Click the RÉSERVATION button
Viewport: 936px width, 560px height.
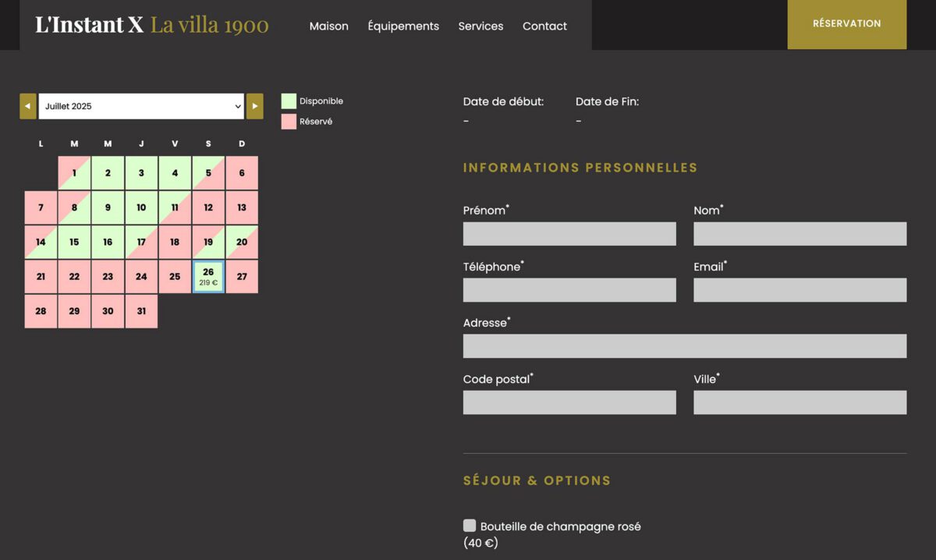(x=846, y=23)
